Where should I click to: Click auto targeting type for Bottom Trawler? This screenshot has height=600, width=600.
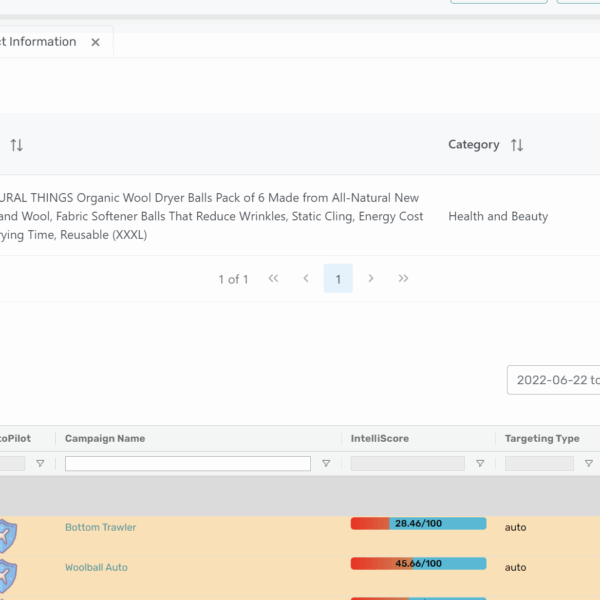pyautogui.click(x=515, y=527)
